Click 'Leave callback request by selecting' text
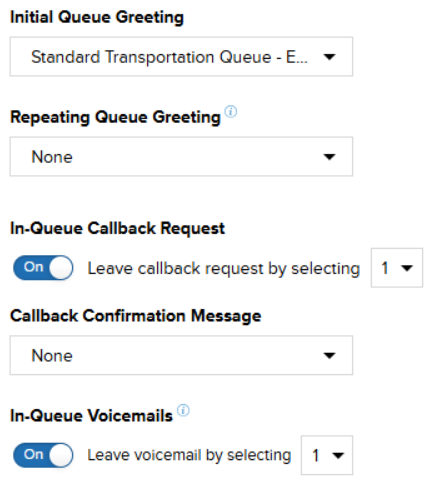Viewport: 435px width, 487px height. 224,268
